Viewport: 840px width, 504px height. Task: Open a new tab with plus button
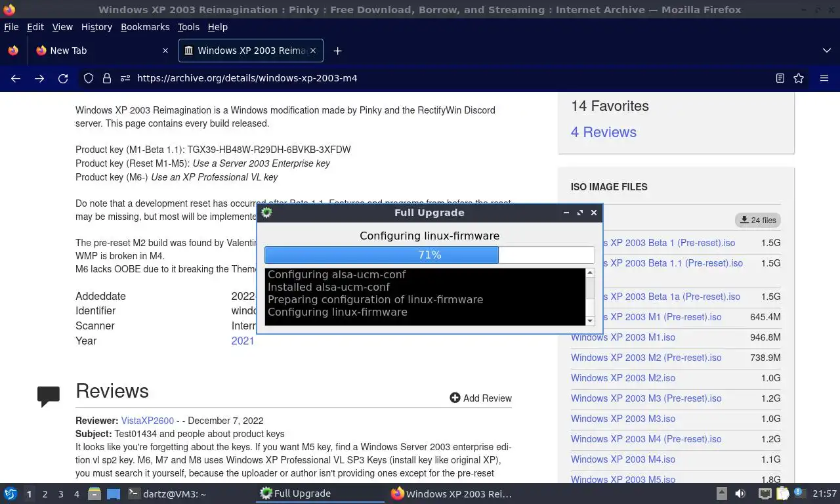coord(337,51)
